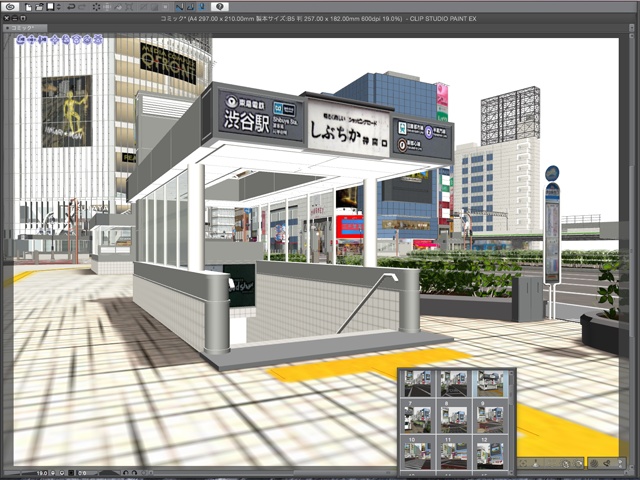Select eighth 3D manipulator icon

pyautogui.click(x=98, y=40)
